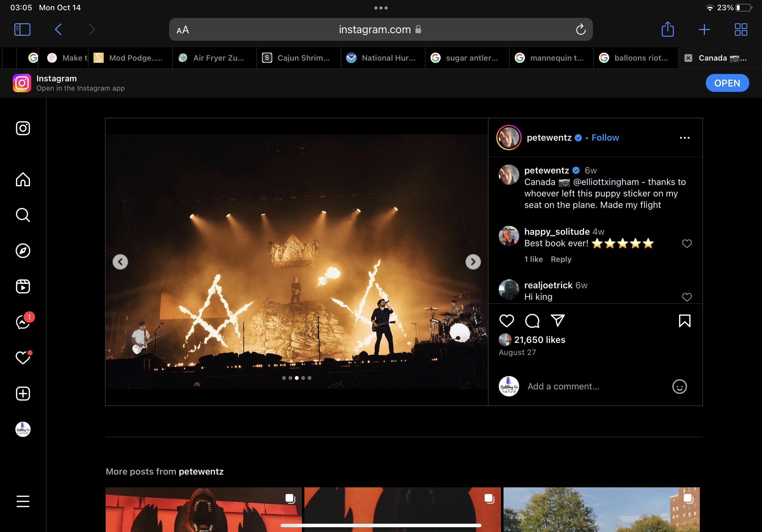The height and width of the screenshot is (532, 762).
Task: Tap the Safari three-dot multitasking menu
Action: pyautogui.click(x=381, y=8)
